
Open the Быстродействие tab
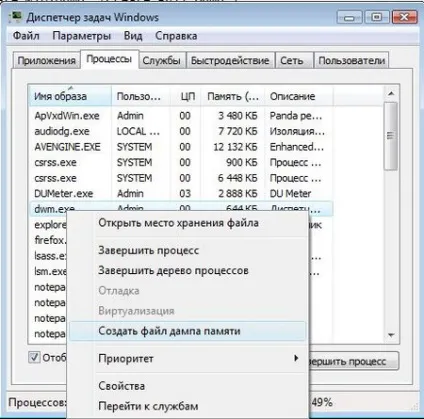point(230,61)
